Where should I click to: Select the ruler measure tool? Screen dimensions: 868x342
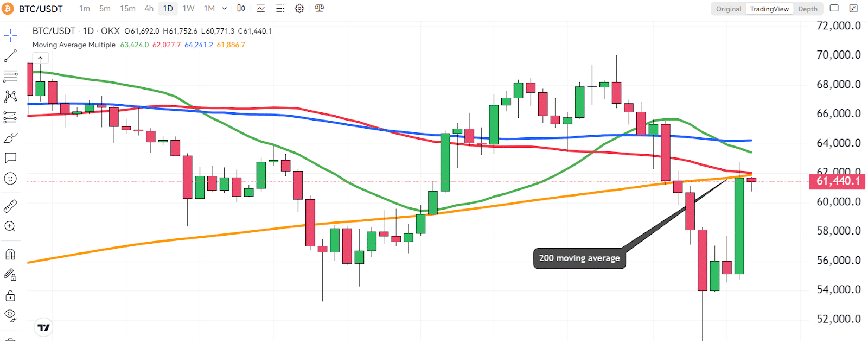(10, 206)
